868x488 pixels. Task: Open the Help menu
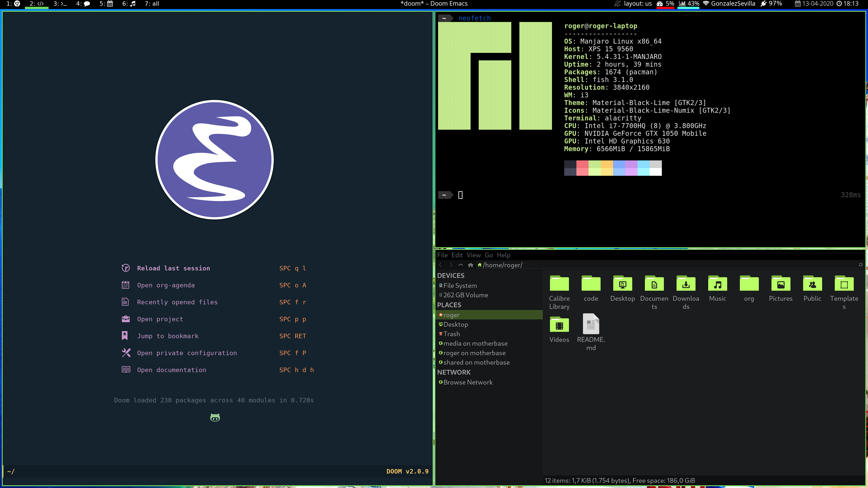coord(503,255)
